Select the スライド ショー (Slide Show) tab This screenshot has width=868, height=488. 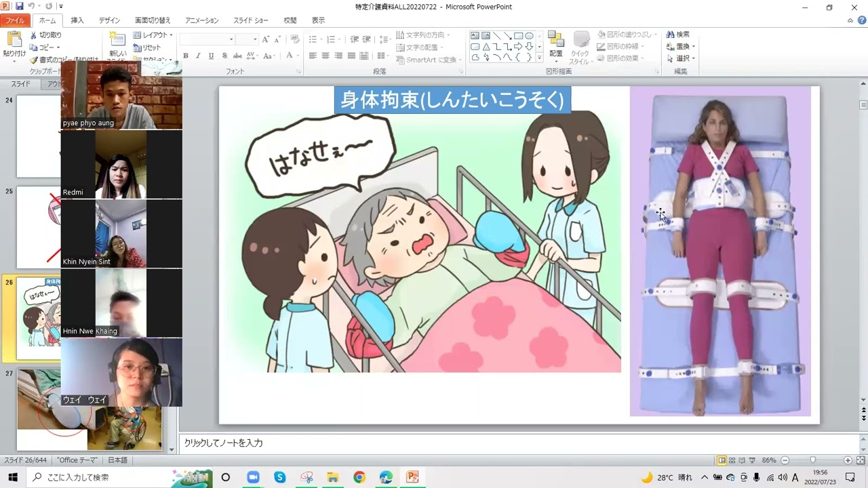(x=251, y=20)
